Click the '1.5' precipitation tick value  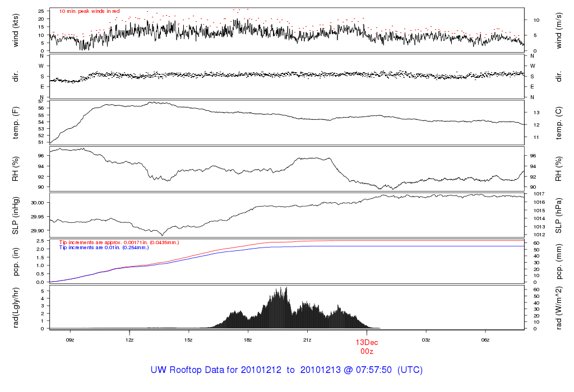[40, 258]
